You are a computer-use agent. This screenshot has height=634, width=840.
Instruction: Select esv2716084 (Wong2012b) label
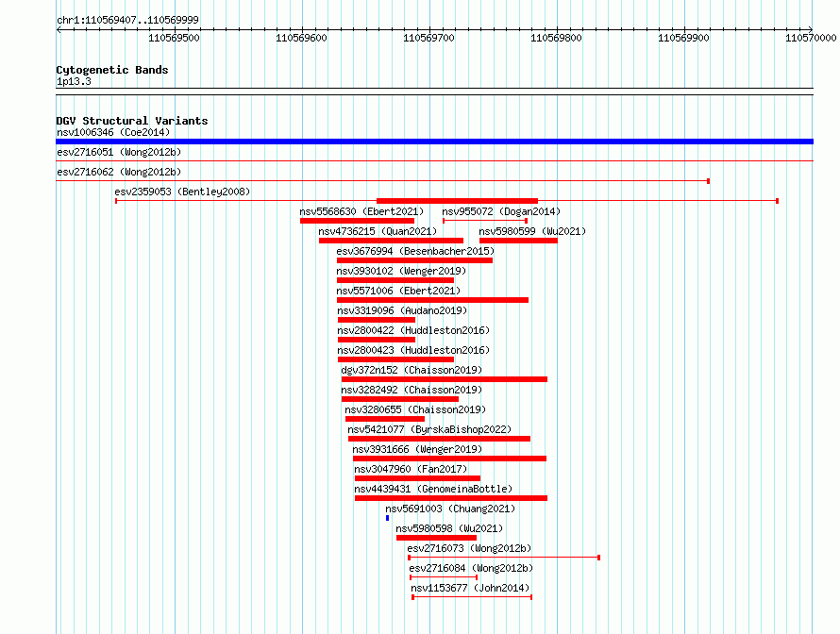tap(471, 568)
